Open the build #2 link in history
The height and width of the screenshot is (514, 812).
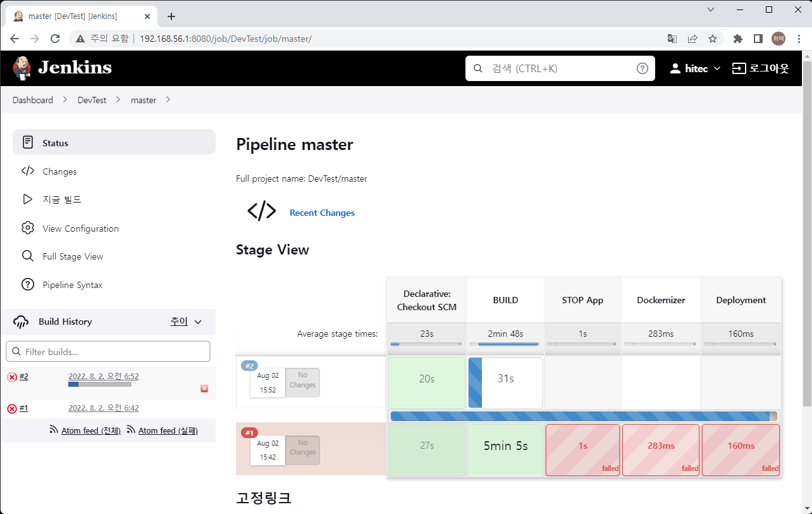click(x=24, y=376)
